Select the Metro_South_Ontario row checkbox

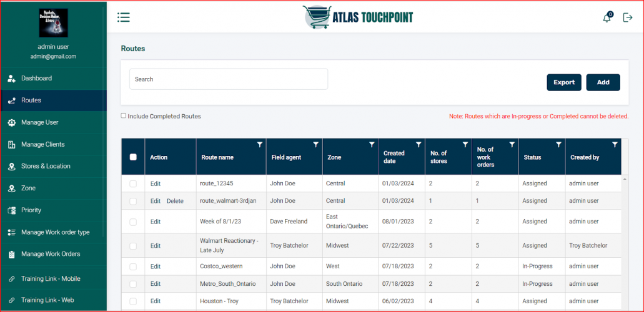pos(133,284)
